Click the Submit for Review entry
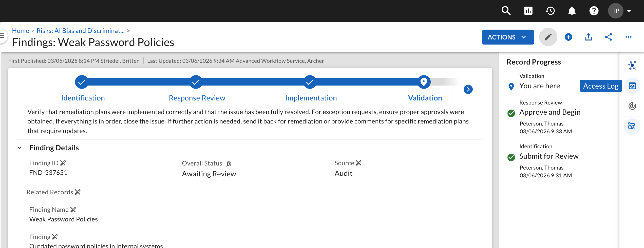The height and width of the screenshot is (248, 644). [x=549, y=156]
